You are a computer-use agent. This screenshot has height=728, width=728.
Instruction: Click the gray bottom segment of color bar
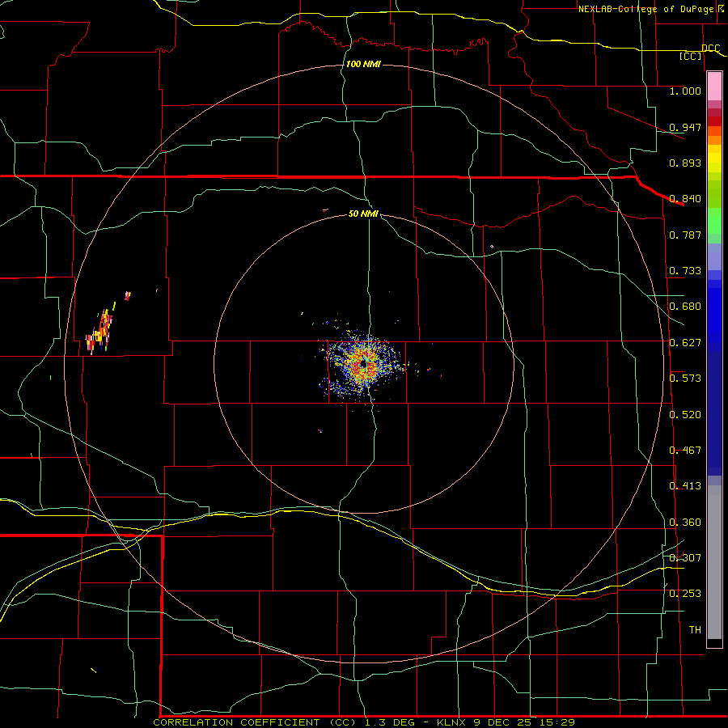point(714,562)
